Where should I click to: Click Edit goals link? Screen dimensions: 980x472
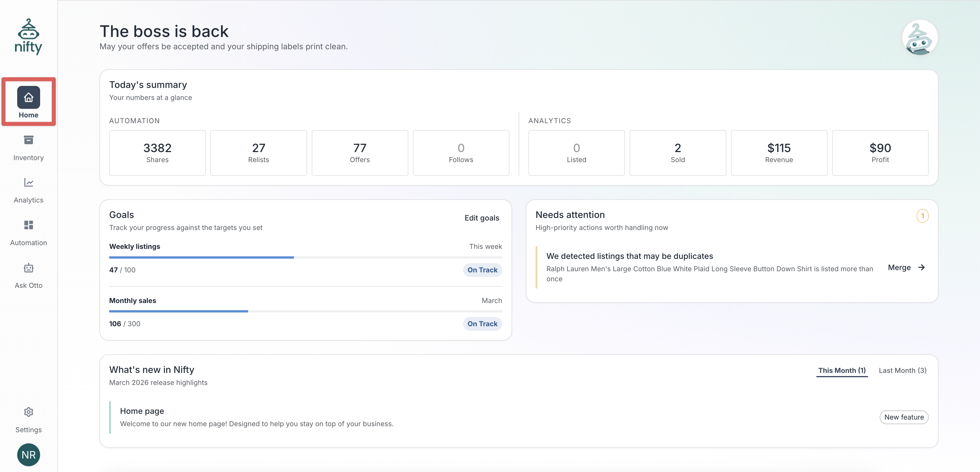click(481, 218)
